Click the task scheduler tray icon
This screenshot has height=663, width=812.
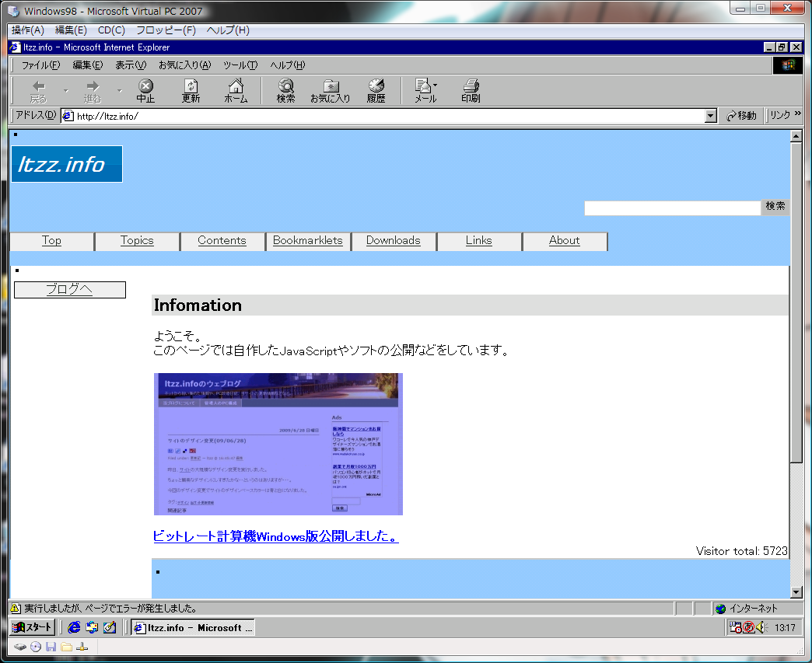[x=735, y=628]
